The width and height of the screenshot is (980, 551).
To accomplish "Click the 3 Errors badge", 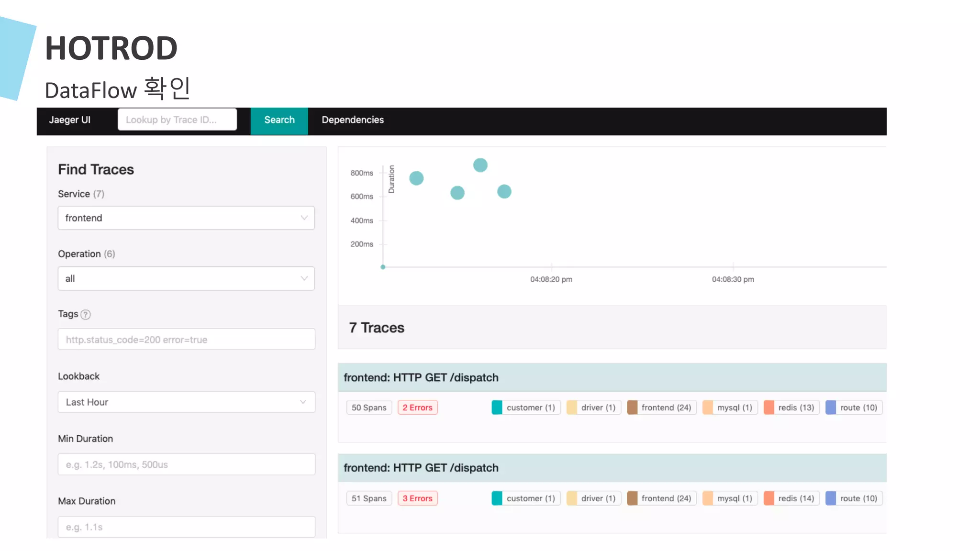I will 417,498.
